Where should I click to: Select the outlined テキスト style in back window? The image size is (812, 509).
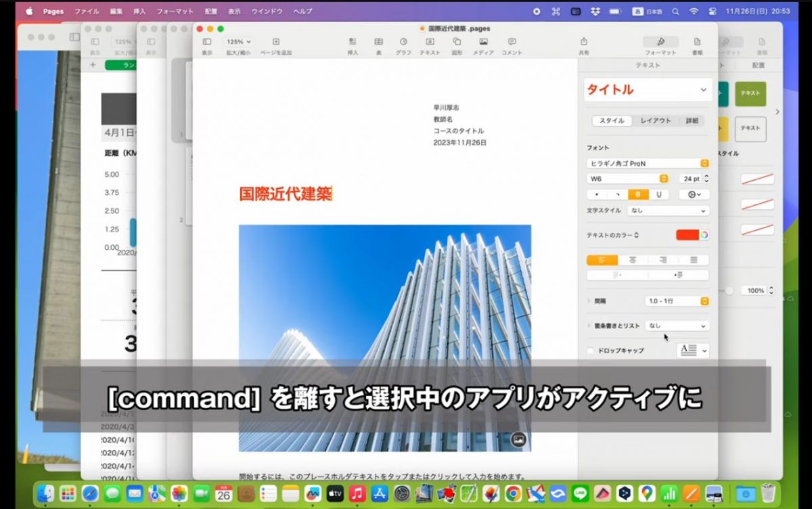click(x=750, y=129)
